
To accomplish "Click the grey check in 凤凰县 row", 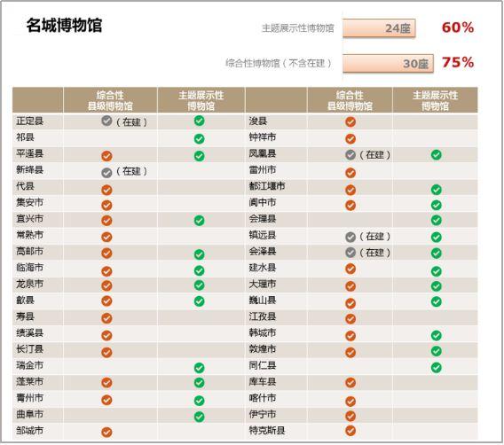I will point(350,155).
